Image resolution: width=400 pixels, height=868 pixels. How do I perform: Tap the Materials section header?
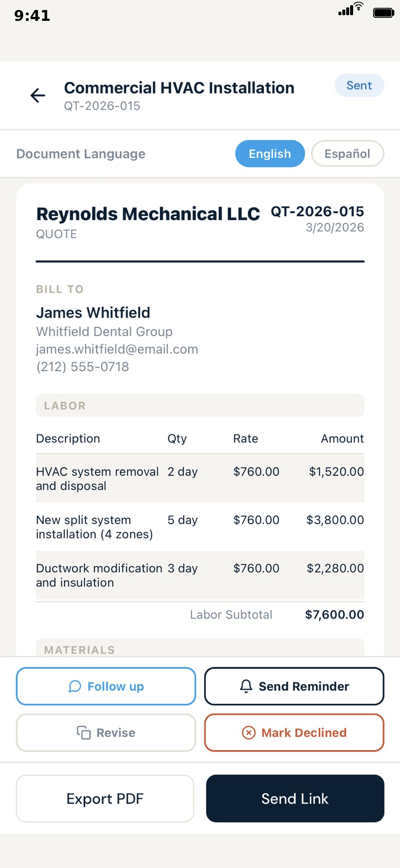click(200, 649)
